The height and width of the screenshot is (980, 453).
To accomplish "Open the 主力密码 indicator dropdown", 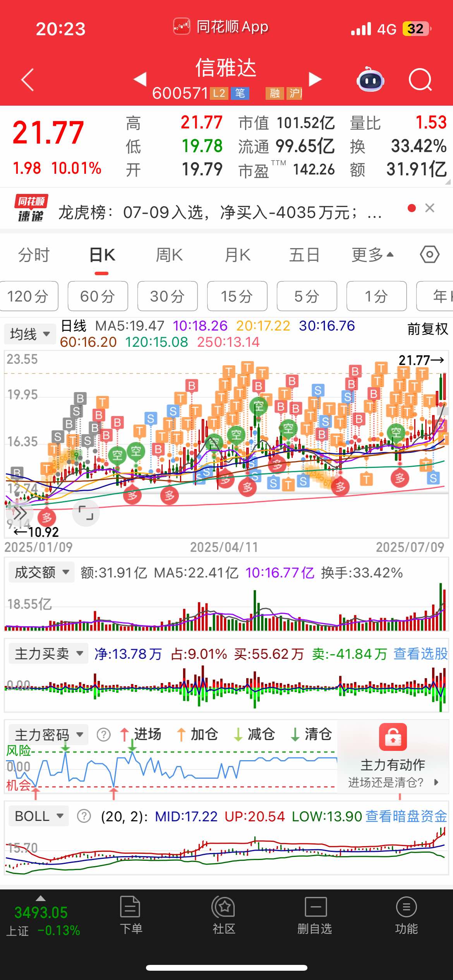I will pos(48,735).
